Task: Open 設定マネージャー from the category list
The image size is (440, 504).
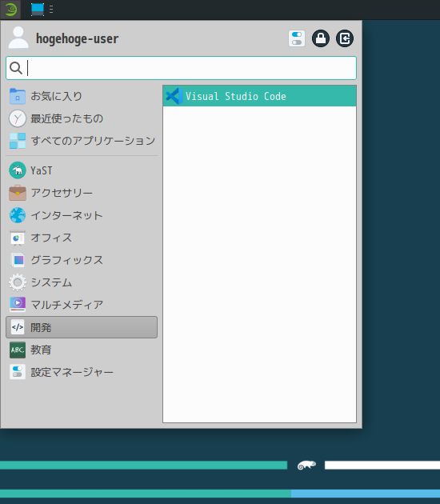Action: click(x=82, y=372)
